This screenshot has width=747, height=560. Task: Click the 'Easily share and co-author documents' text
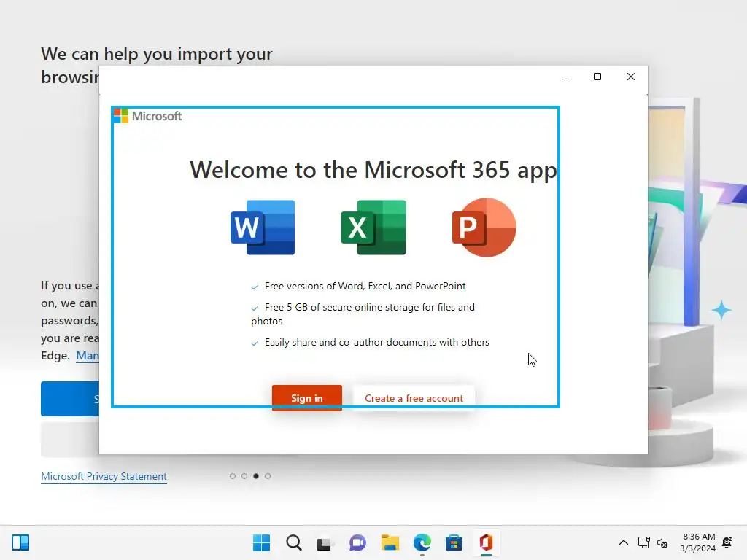point(377,343)
